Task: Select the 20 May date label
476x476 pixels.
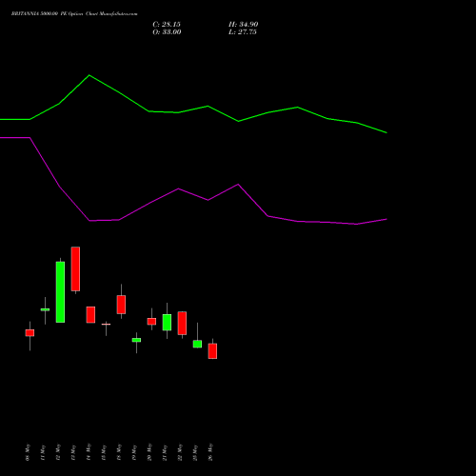Action: click(149, 452)
